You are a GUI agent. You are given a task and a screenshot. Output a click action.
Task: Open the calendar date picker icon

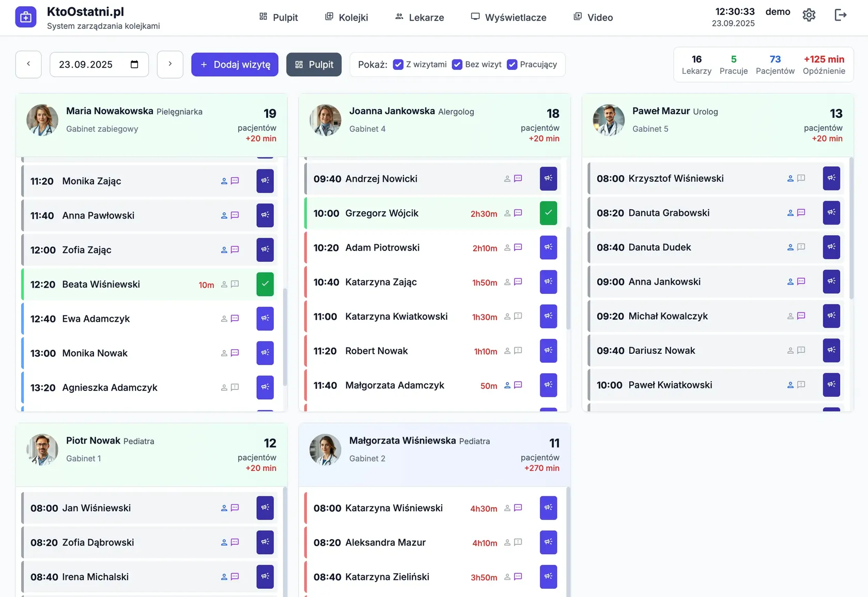[x=134, y=65]
